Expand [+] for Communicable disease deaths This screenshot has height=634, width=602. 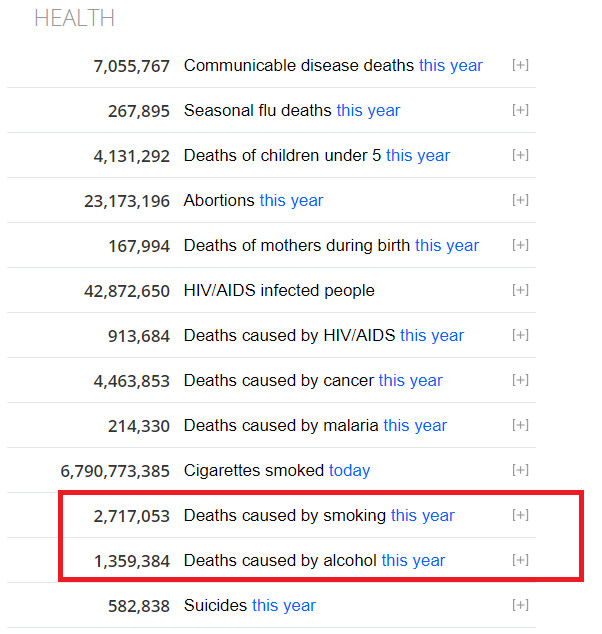click(520, 65)
